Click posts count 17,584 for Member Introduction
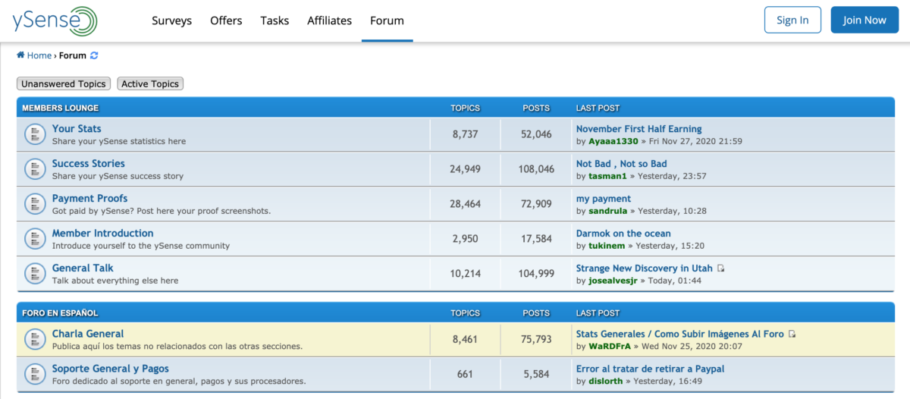 coord(537,239)
